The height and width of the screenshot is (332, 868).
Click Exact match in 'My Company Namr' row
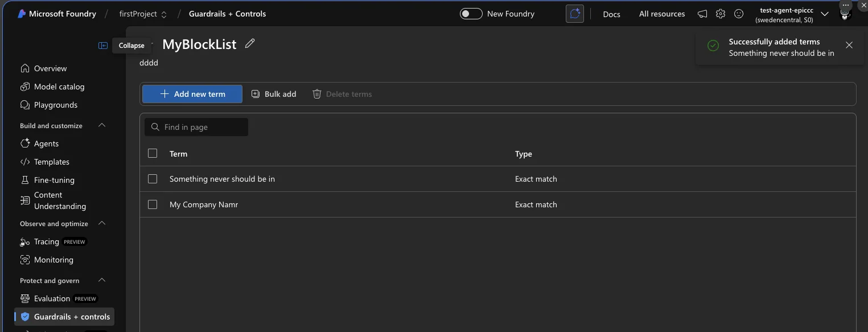(536, 204)
